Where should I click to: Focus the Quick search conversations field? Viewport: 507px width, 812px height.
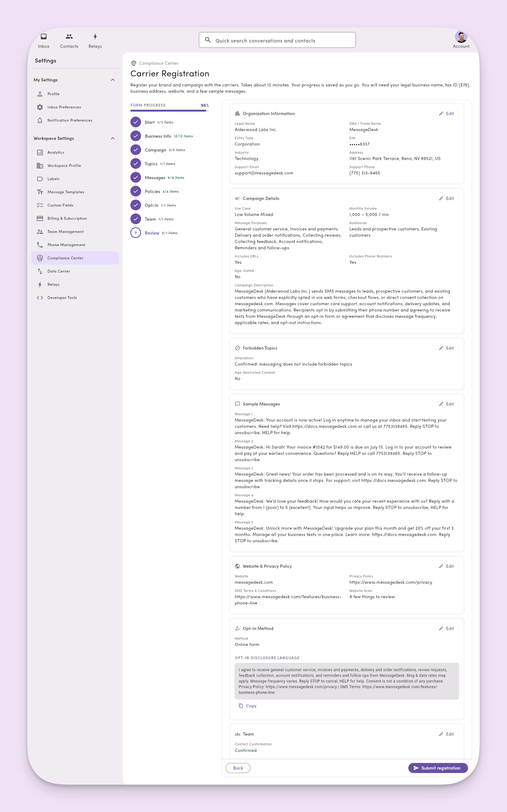point(277,40)
